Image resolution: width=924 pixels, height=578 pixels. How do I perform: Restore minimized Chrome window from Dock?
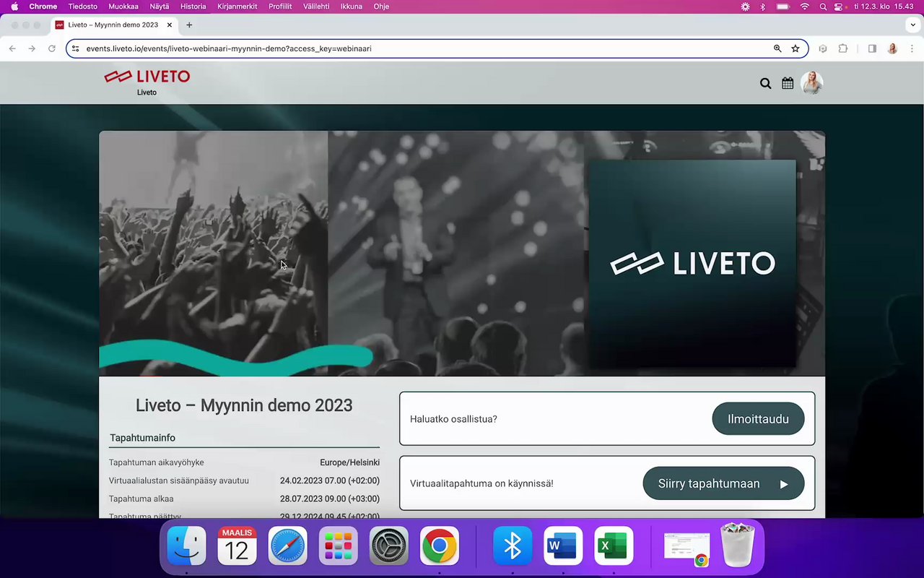pyautogui.click(x=687, y=549)
